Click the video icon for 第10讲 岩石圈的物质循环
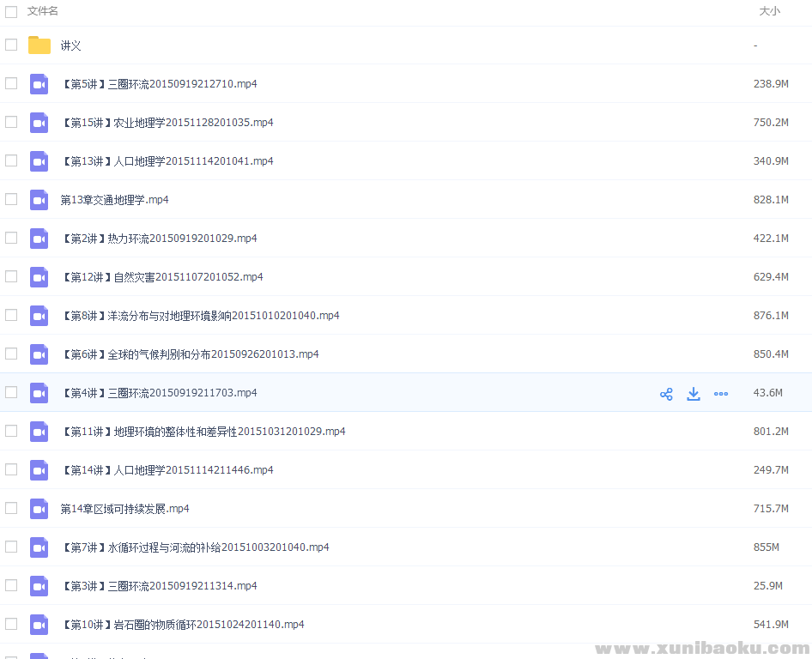 (x=39, y=625)
